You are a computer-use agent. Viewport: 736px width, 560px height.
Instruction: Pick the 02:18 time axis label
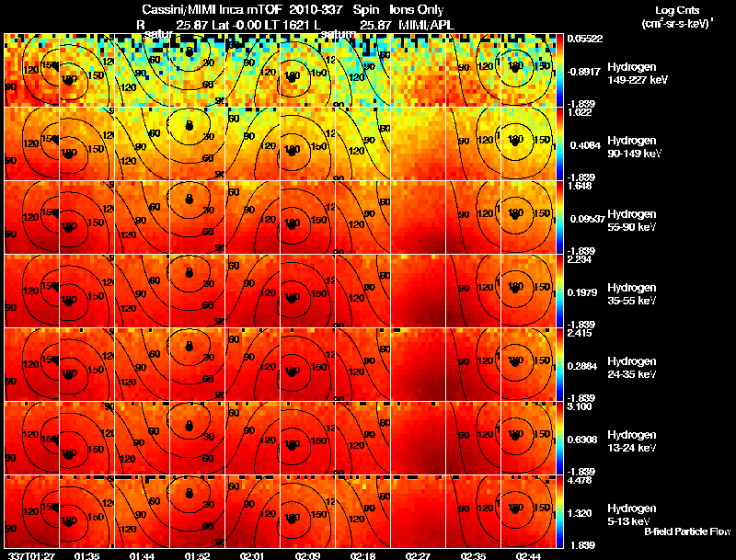362,555
